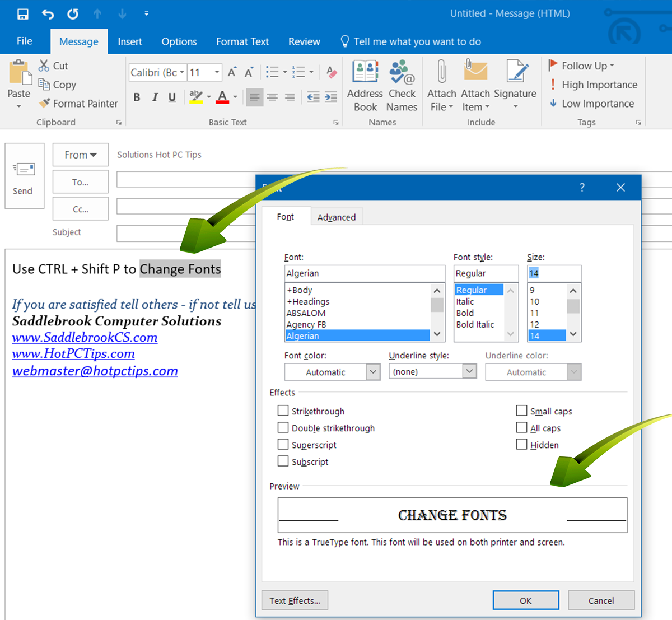Viewport: 672px width, 620px height.
Task: Click the Tell me what you want to do box
Action: tap(411, 41)
